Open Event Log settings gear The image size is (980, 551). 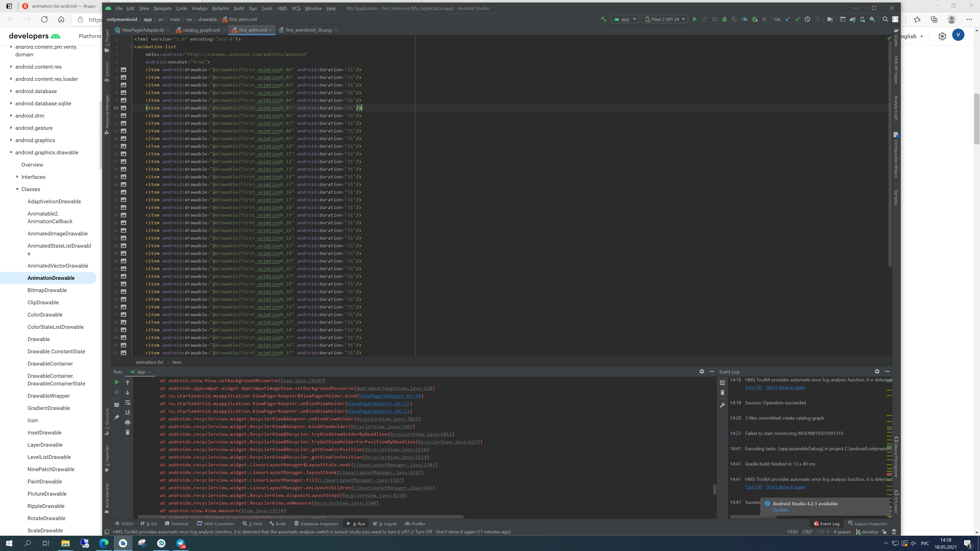point(877,371)
